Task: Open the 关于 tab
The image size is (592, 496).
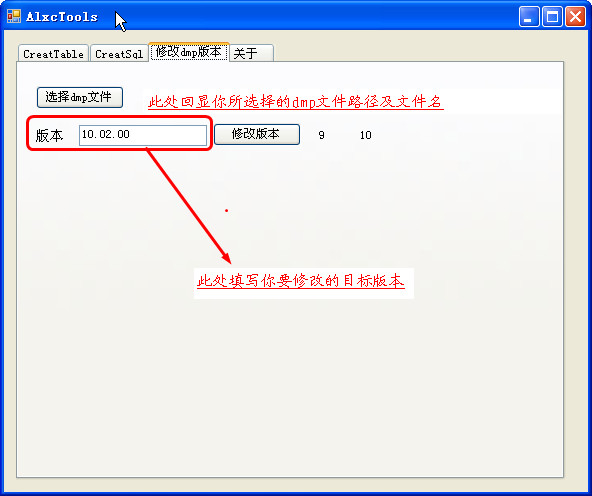Action: (251, 54)
